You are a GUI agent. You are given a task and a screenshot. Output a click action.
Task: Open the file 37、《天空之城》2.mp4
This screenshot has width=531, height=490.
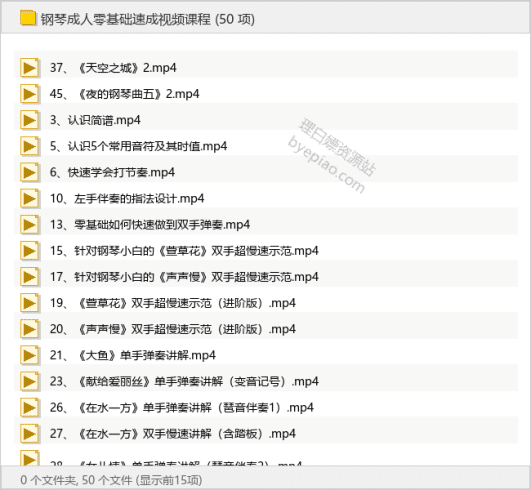[x=113, y=68]
